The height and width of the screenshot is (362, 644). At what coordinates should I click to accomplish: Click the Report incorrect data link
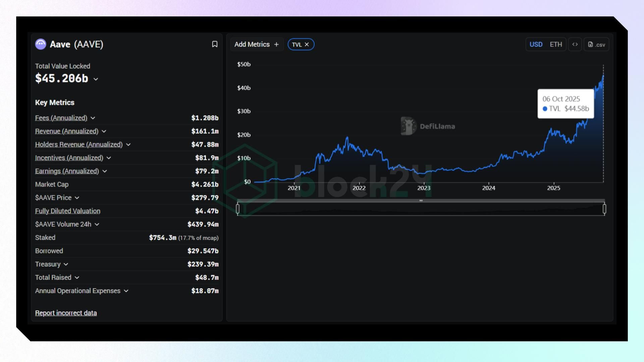pyautogui.click(x=66, y=313)
